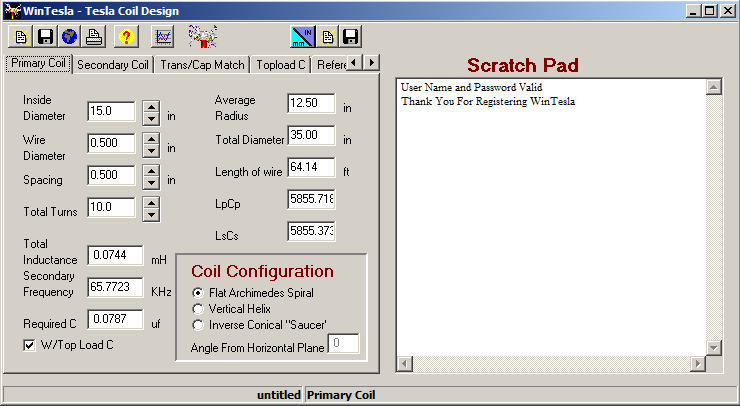Toggle the W/Top Load C checkbox
Screen dimensions: 740x406
tap(29, 346)
